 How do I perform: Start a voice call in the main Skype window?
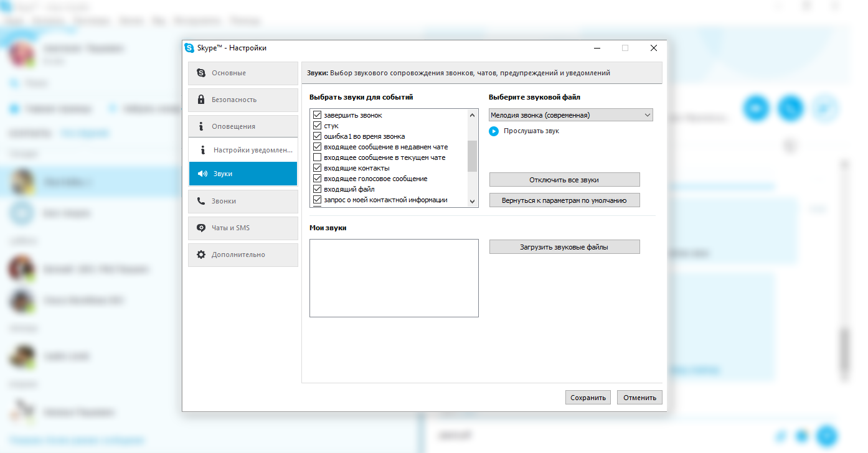pyautogui.click(x=791, y=108)
